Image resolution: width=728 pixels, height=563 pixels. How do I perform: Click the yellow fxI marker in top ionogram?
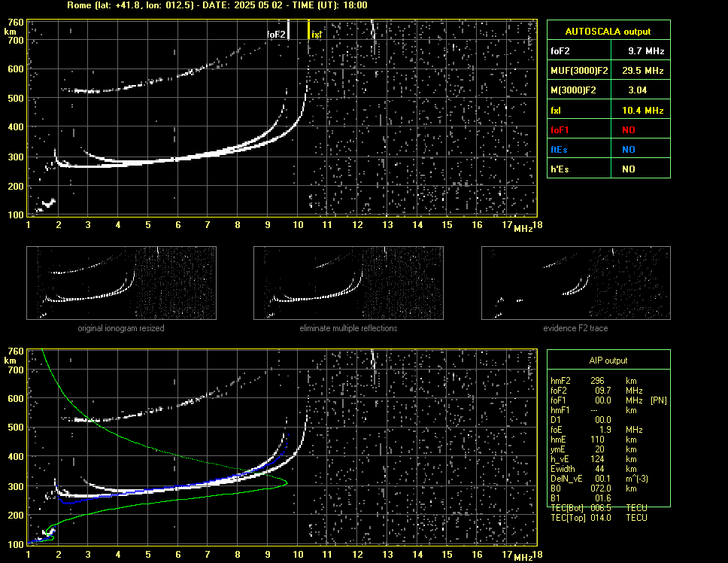click(309, 29)
